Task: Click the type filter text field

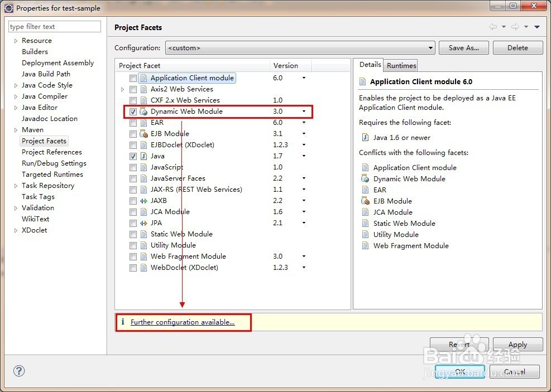Action: [55, 27]
